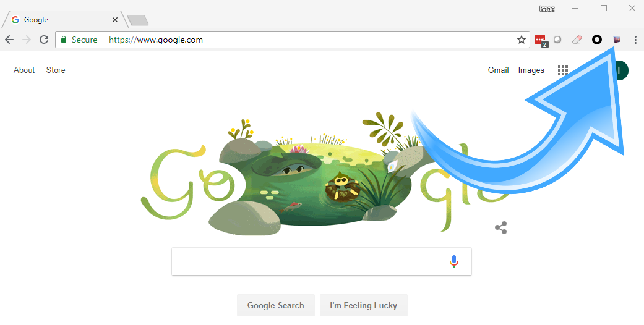Share the doodle using the share icon
The image size is (644, 325).
click(500, 228)
